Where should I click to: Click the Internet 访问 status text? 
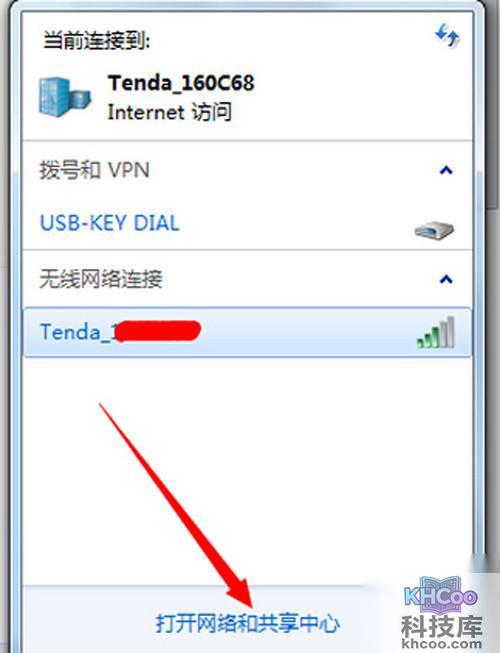(x=169, y=112)
